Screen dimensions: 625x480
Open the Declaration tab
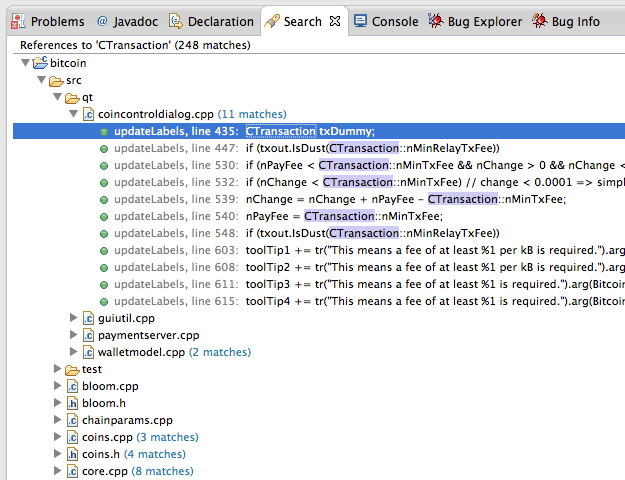click(211, 21)
